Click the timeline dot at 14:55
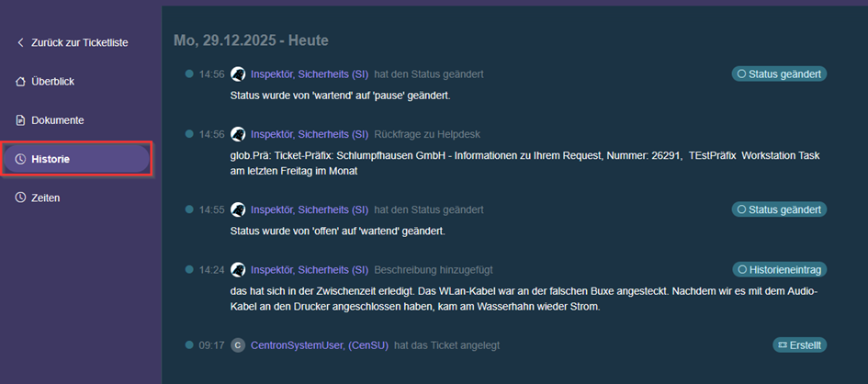Screen dimensions: 868x384 189,209
